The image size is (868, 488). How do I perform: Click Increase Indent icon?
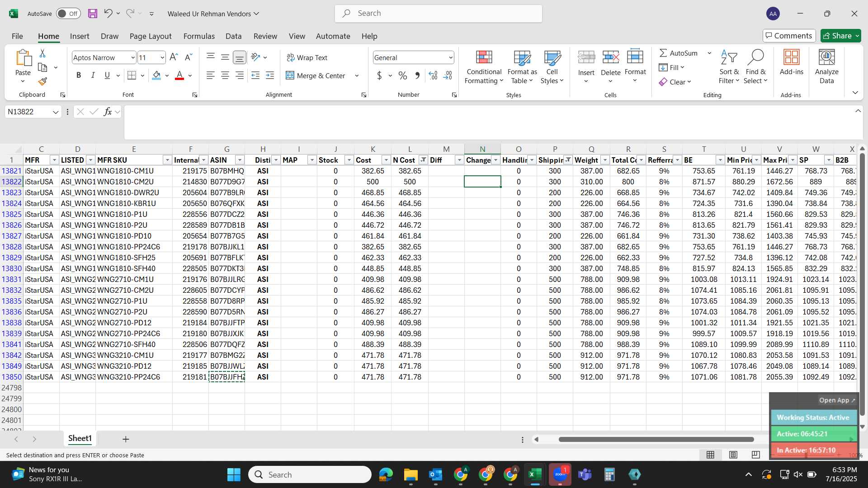(x=270, y=75)
